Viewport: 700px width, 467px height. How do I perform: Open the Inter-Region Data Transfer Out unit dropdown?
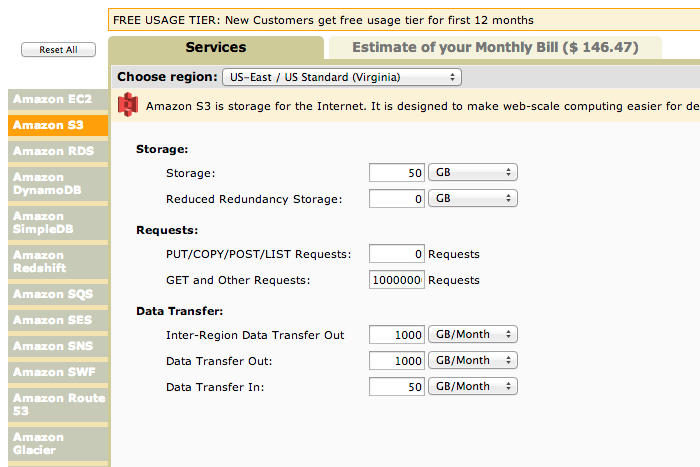(473, 334)
